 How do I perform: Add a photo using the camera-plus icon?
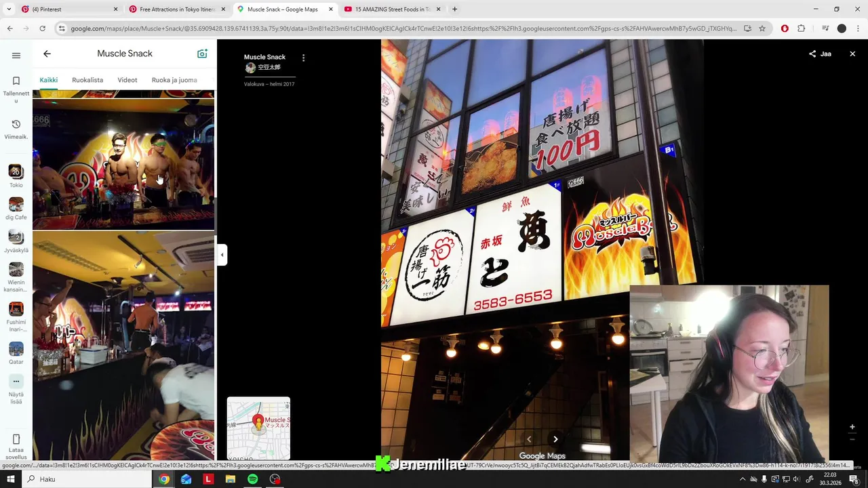pyautogui.click(x=202, y=54)
